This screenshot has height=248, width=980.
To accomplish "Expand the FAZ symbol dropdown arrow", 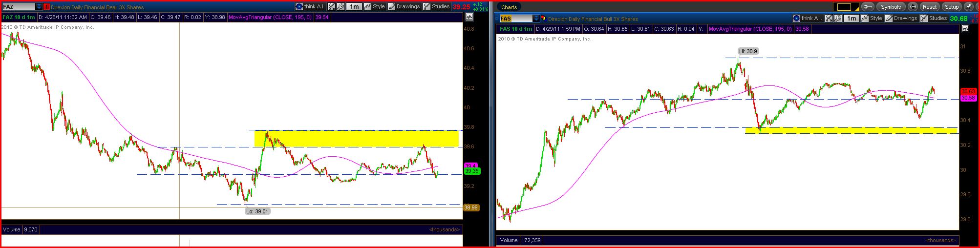I will 39,7.
